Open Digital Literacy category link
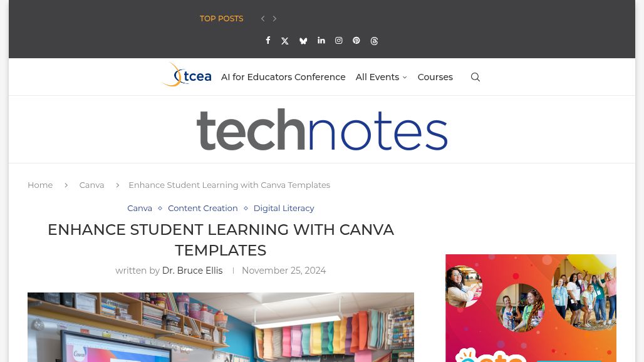This screenshot has width=644, height=362. click(x=284, y=208)
